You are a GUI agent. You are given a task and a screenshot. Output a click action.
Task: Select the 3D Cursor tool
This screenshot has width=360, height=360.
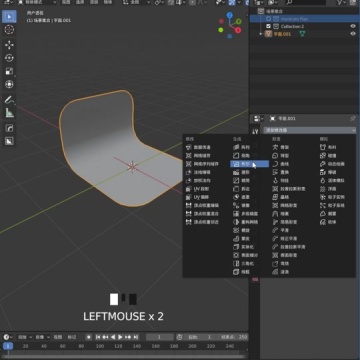[9, 30]
